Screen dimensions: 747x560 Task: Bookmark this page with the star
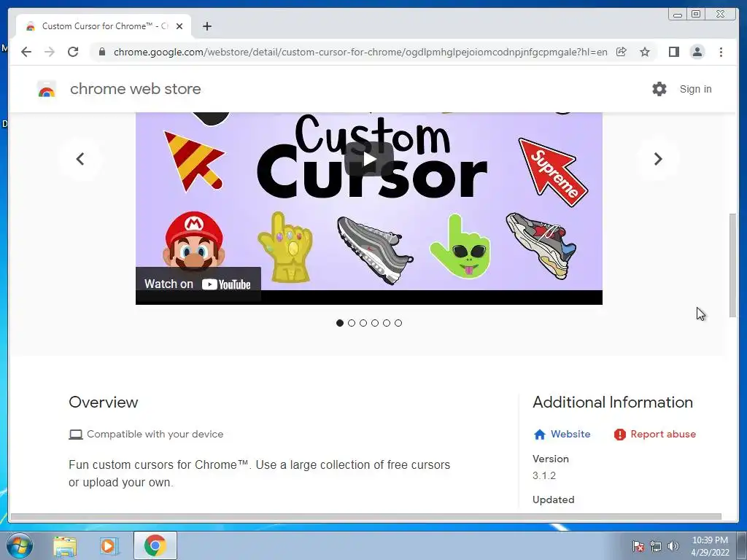645,52
